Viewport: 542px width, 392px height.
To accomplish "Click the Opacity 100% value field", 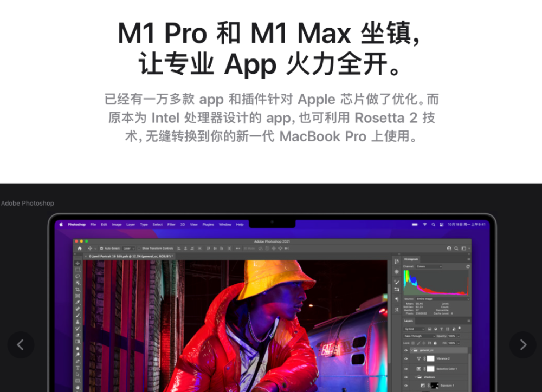I will (x=452, y=336).
